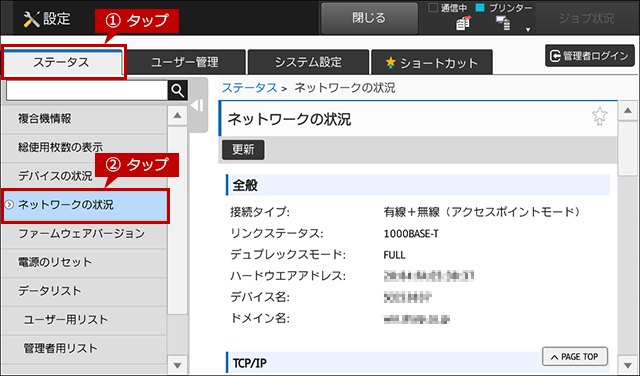
Task: Click the 更新 refresh button
Action: tap(243, 150)
